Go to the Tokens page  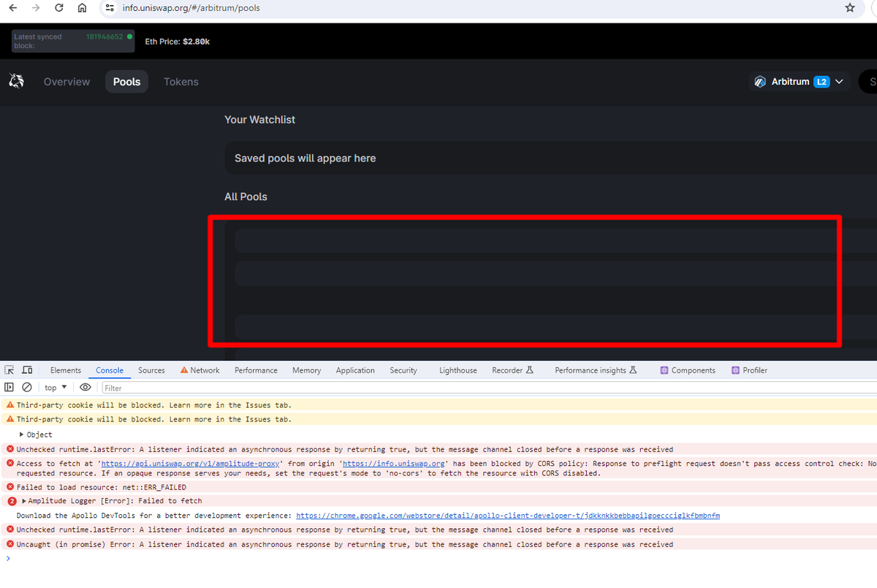pos(181,82)
